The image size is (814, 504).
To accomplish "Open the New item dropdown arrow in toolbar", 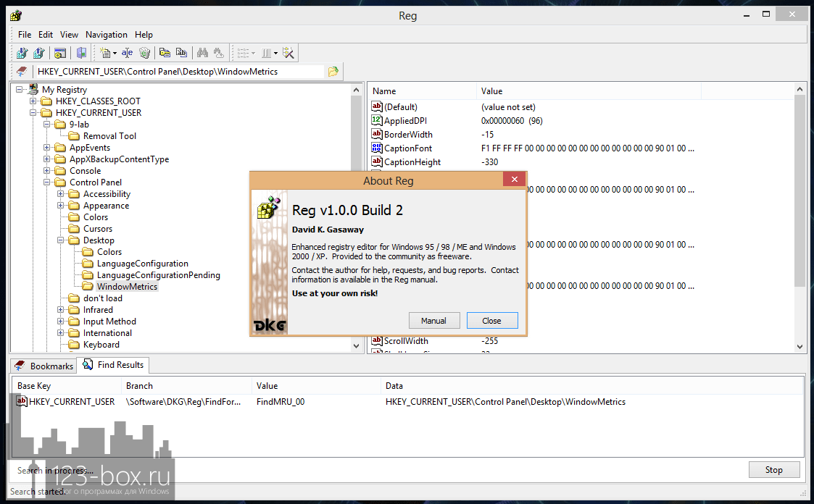I will click(115, 54).
